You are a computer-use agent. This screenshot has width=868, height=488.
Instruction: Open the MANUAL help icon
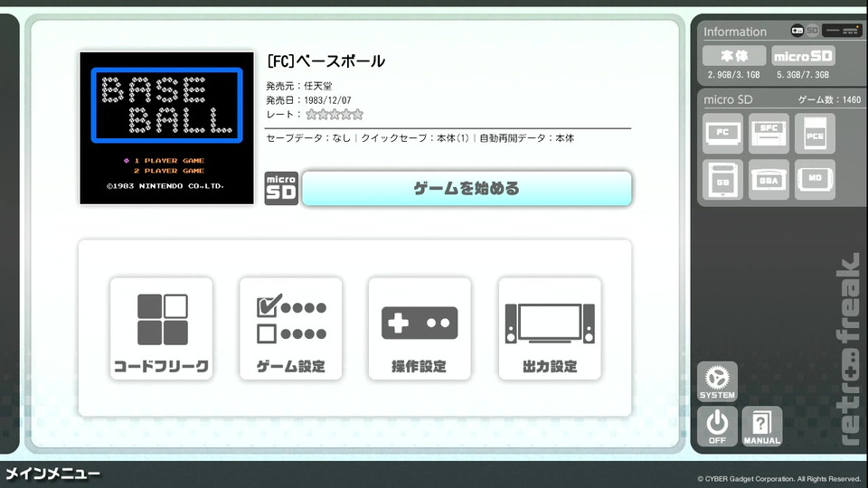762,427
